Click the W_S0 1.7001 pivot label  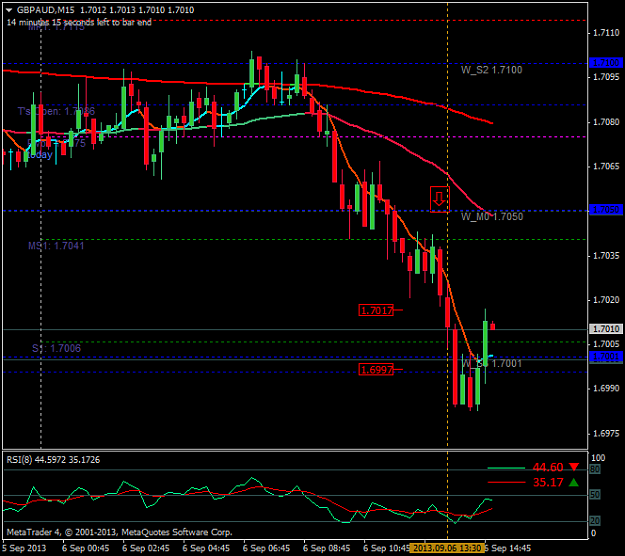pyautogui.click(x=491, y=363)
